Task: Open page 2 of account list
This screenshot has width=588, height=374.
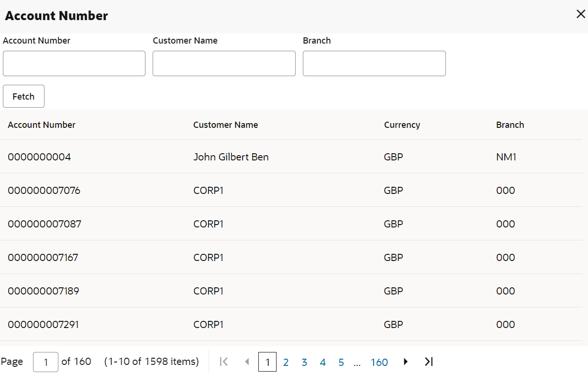Action: (x=286, y=363)
